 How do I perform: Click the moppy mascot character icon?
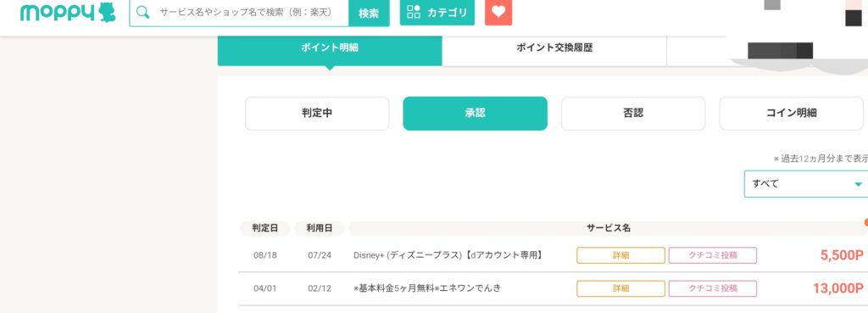(x=107, y=12)
